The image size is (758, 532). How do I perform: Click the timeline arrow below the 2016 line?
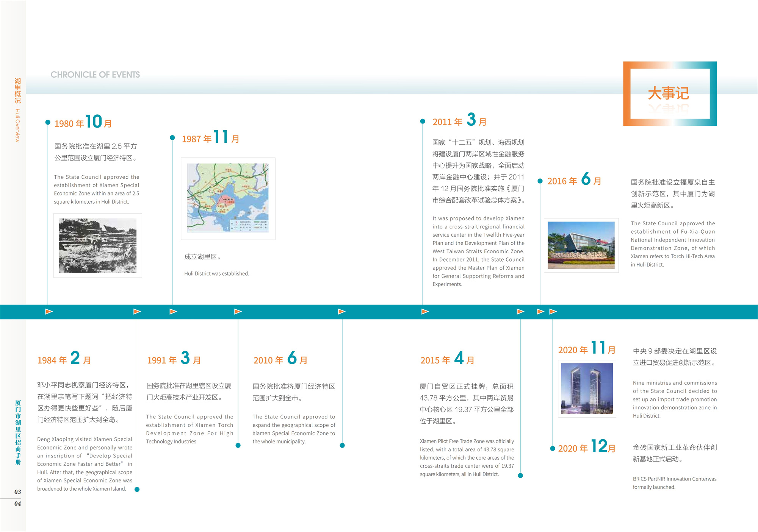(x=540, y=312)
